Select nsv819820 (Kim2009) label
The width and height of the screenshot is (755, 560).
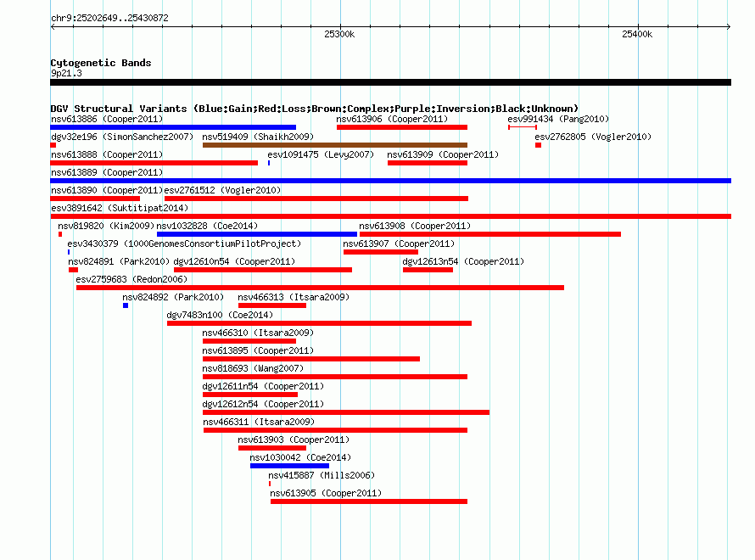coord(106,226)
